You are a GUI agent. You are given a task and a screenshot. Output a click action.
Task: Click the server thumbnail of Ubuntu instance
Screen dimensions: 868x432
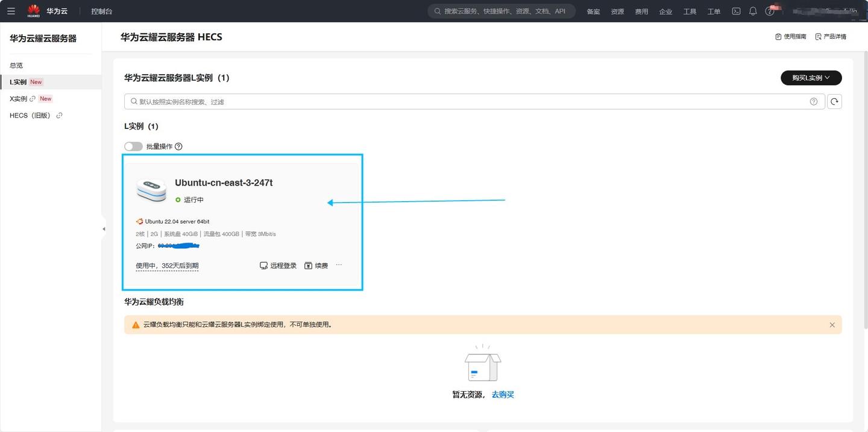151,190
